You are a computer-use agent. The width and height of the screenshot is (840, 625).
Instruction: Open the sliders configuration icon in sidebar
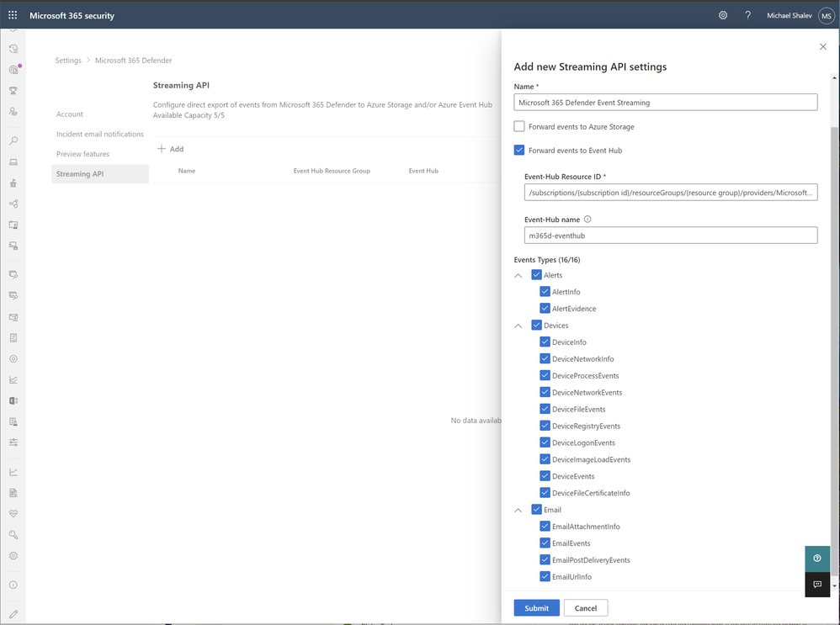coord(13,442)
